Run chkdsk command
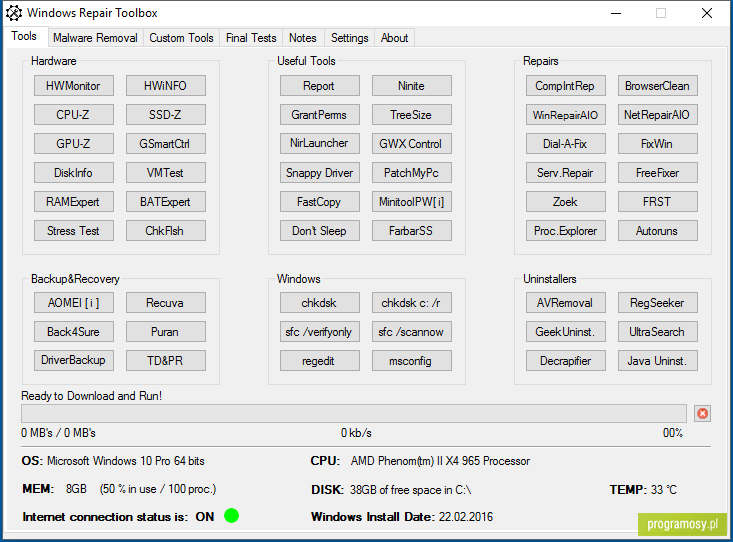This screenshot has width=733, height=542. coord(320,303)
